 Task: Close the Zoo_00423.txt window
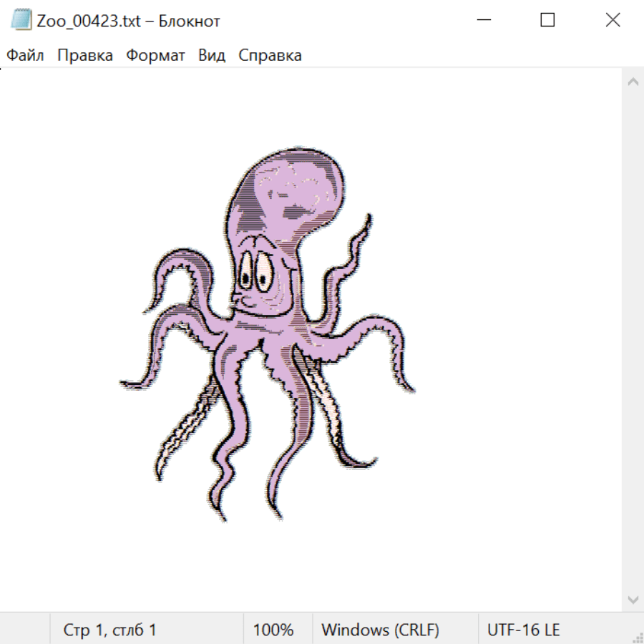(613, 20)
